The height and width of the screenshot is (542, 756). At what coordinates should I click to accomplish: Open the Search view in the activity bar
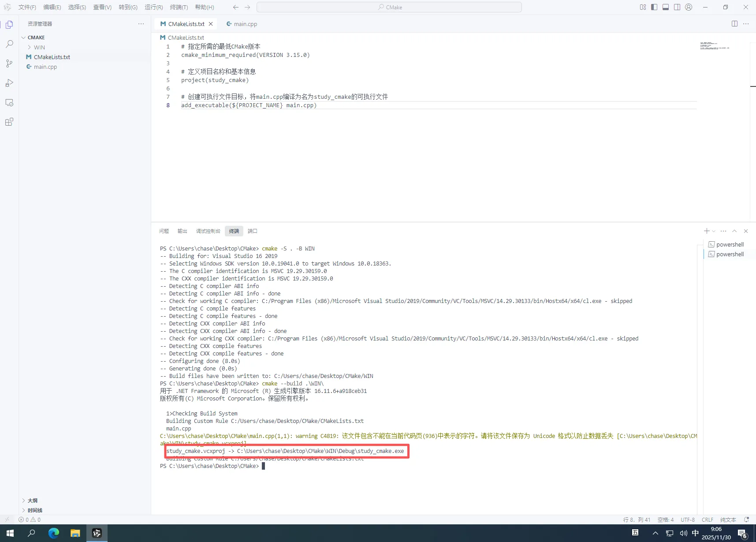(9, 44)
